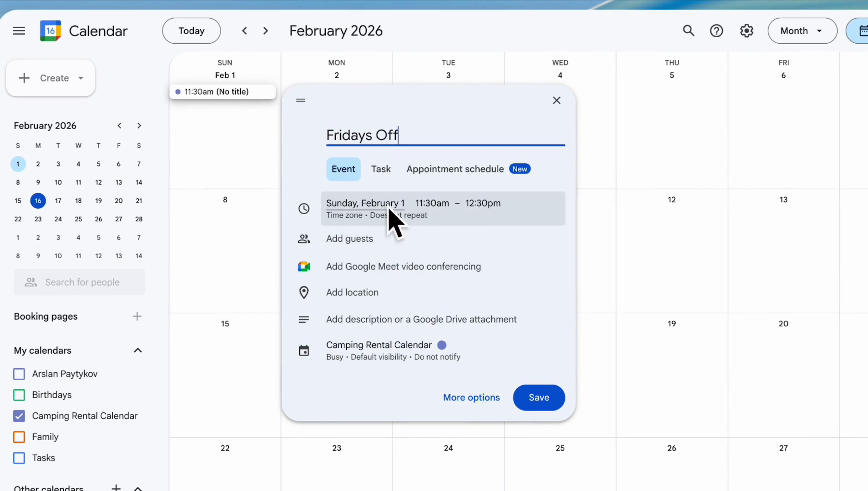
Task: Open More options link
Action: (x=471, y=398)
